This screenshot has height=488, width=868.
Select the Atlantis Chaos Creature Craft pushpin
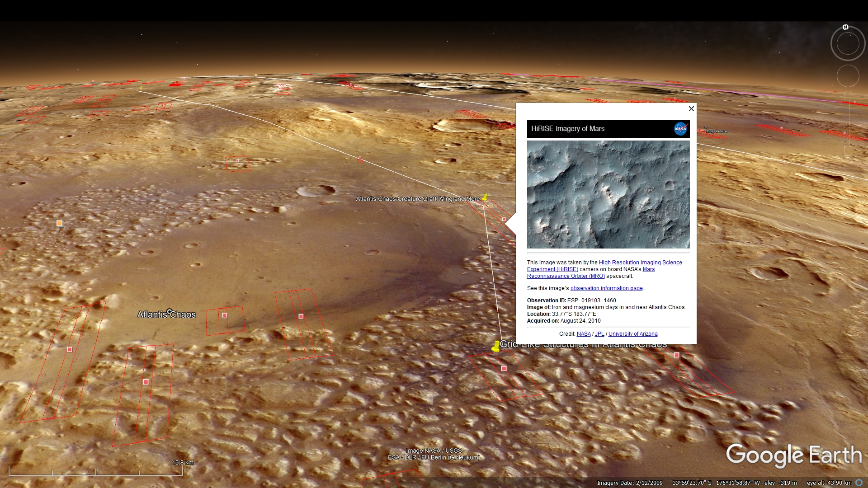[x=485, y=197]
